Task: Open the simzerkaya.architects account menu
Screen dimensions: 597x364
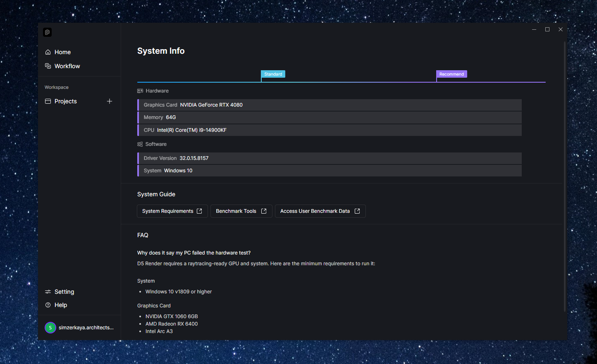Action: (x=86, y=328)
